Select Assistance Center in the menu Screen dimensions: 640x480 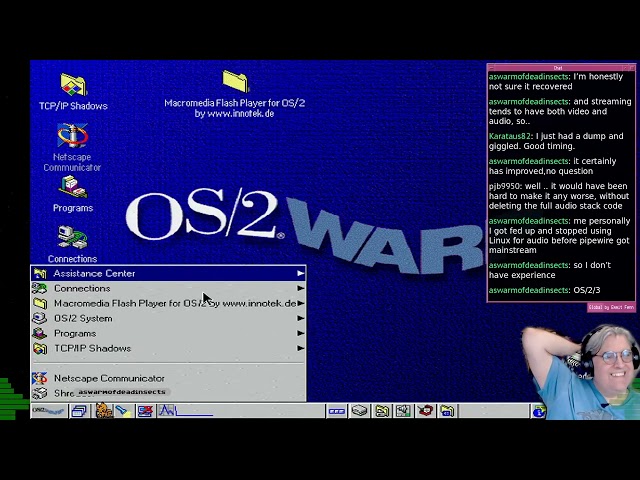(x=168, y=273)
